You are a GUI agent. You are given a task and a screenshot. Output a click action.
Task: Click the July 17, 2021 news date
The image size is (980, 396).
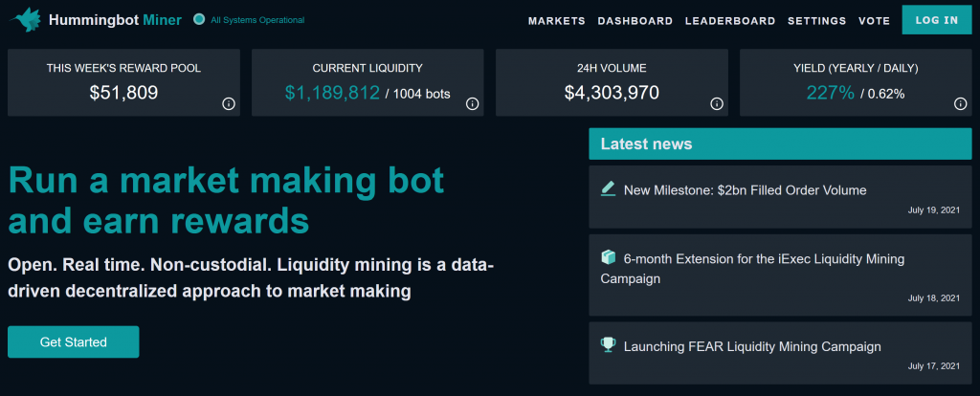934,366
